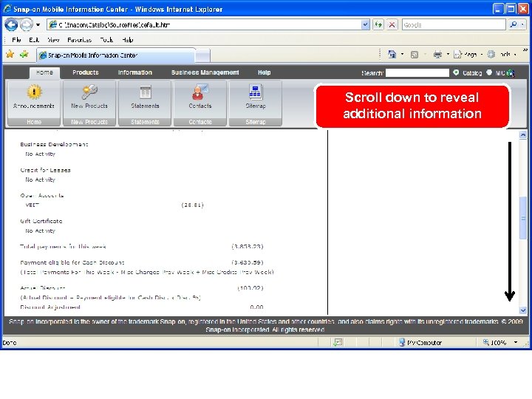Click the site Search input field
Image resolution: width=532 pixels, height=399 pixels.
[x=417, y=72]
